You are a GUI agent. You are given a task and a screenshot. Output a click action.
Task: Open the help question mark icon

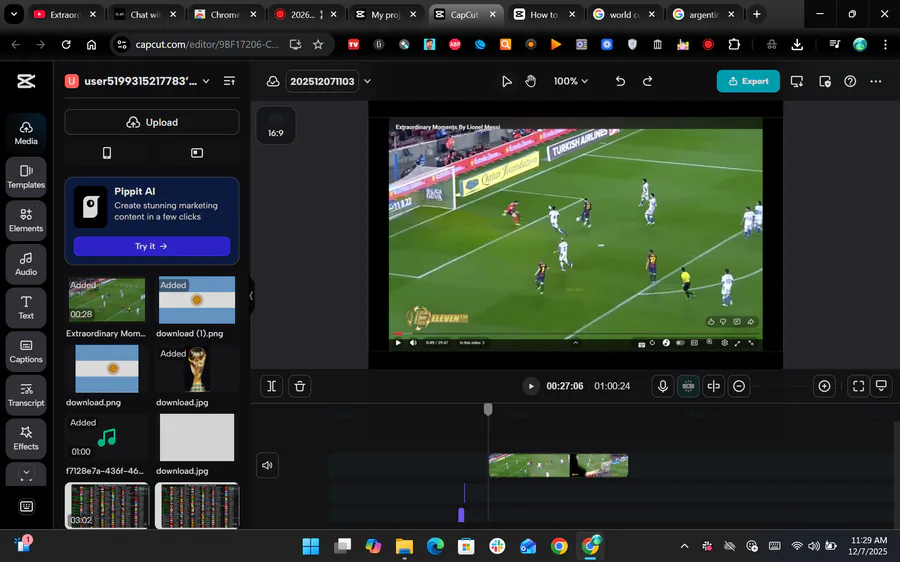point(850,82)
